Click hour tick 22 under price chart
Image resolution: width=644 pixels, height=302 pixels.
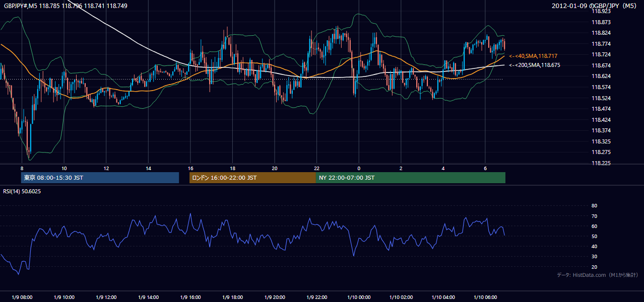pos(316,168)
